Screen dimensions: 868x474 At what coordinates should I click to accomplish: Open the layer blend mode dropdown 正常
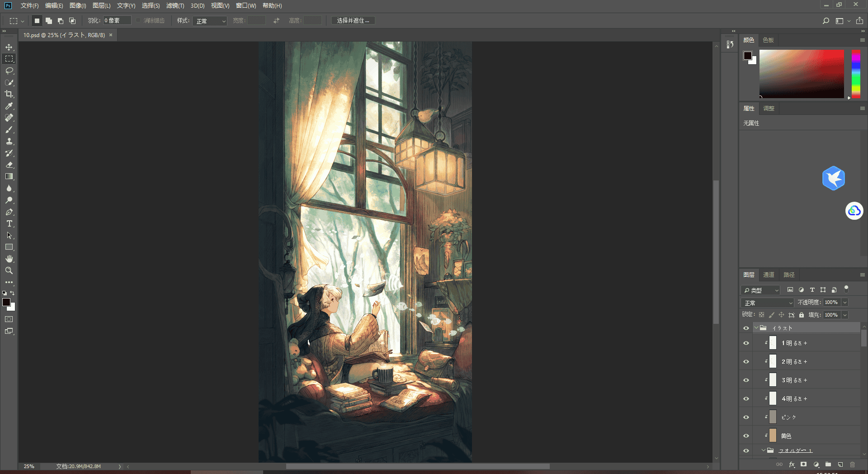coord(767,303)
